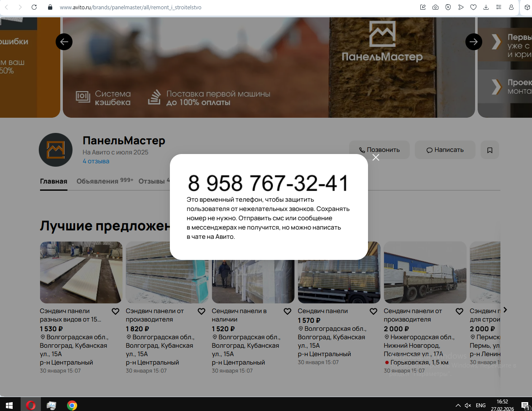Open photo of 1 520 ₽ panels listing

253,281
